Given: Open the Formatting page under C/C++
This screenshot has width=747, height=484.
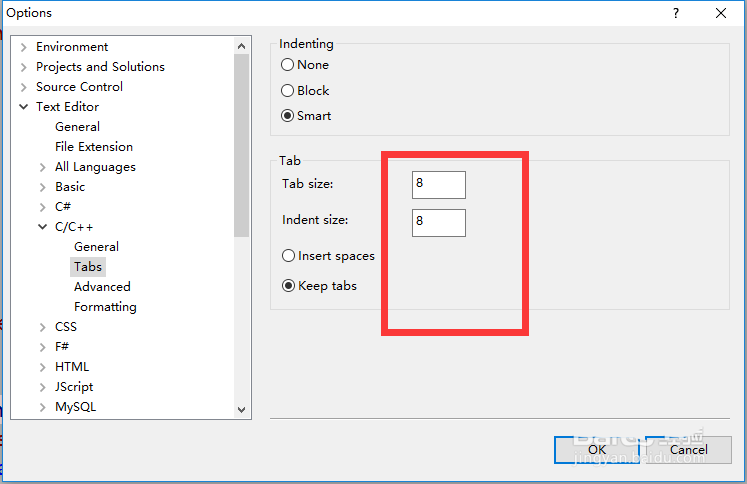Looking at the screenshot, I should tap(105, 307).
